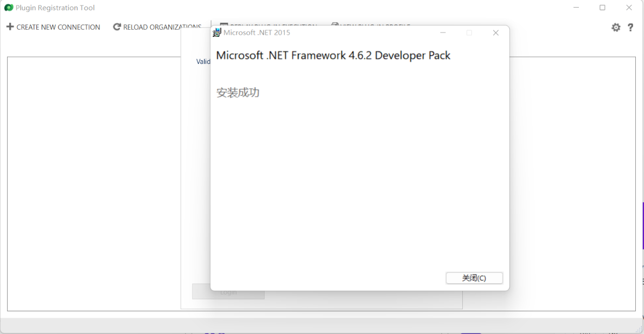Click the reload arrow icon
This screenshot has height=334, width=644.
[x=117, y=27]
